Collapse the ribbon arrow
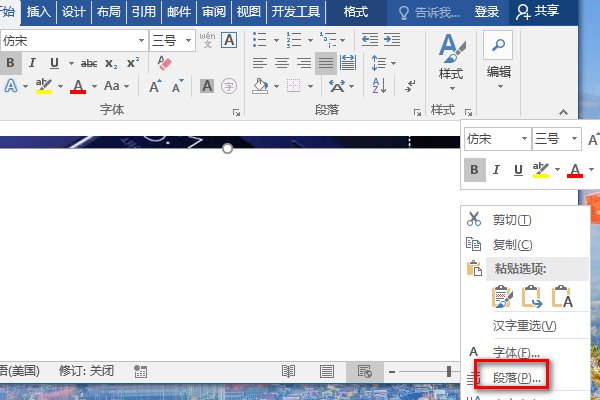600x400 pixels. pos(563,112)
